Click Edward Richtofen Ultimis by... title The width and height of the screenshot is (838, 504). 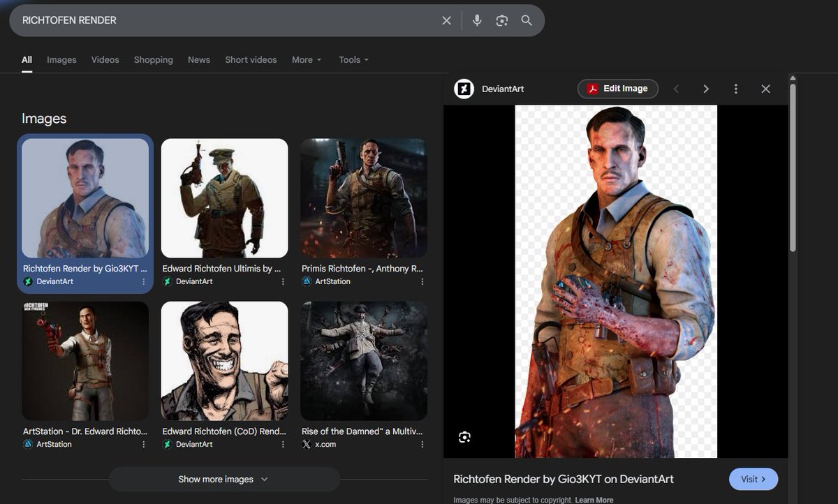pos(222,268)
